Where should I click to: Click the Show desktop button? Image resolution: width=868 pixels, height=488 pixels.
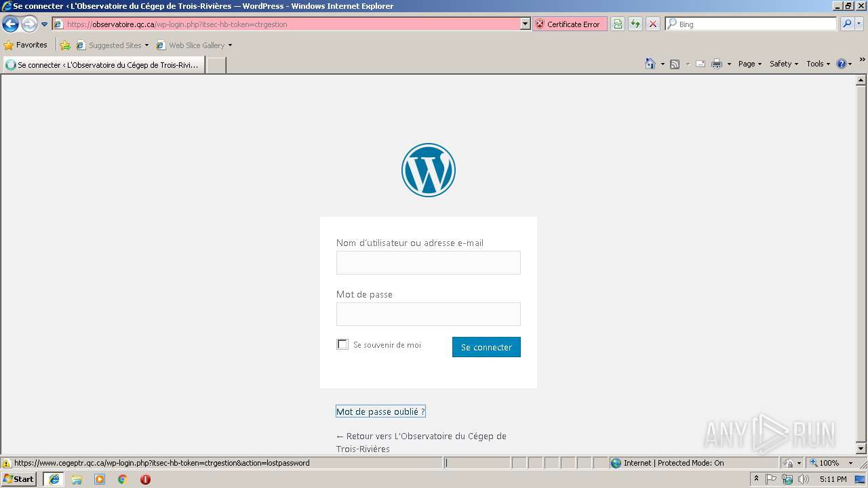coord(860,479)
